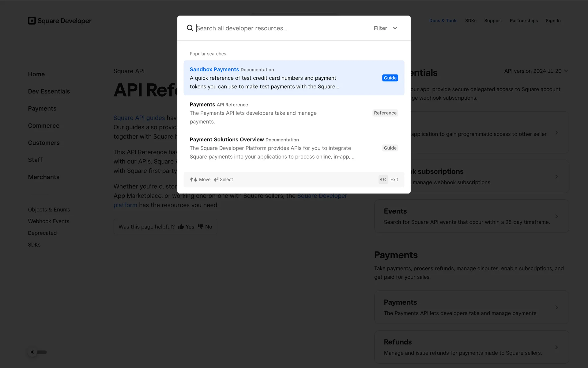The image size is (588, 368).
Task: Open the Webhook Events sidebar link
Action: (x=48, y=221)
